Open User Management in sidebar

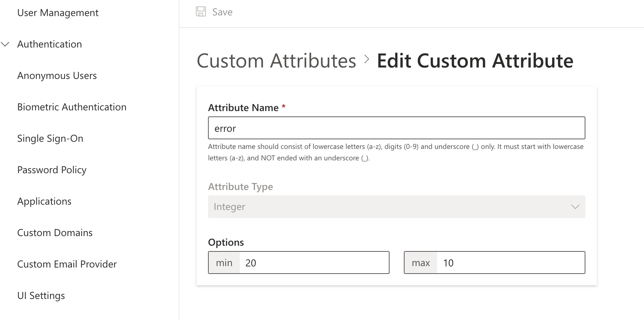tap(58, 13)
